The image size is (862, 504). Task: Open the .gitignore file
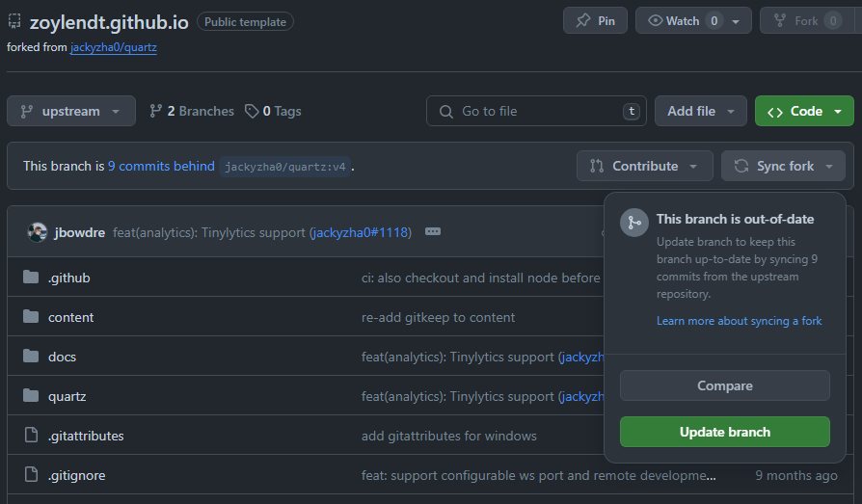tap(76, 475)
